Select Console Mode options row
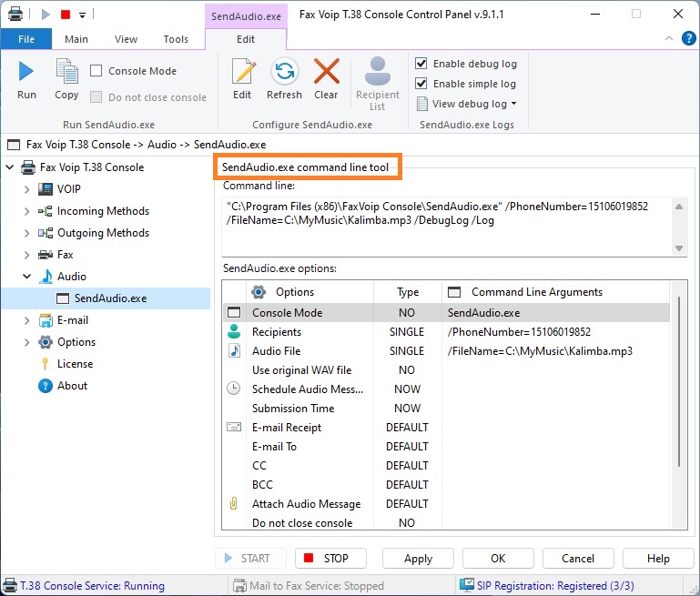This screenshot has height=596, width=700. pos(446,312)
